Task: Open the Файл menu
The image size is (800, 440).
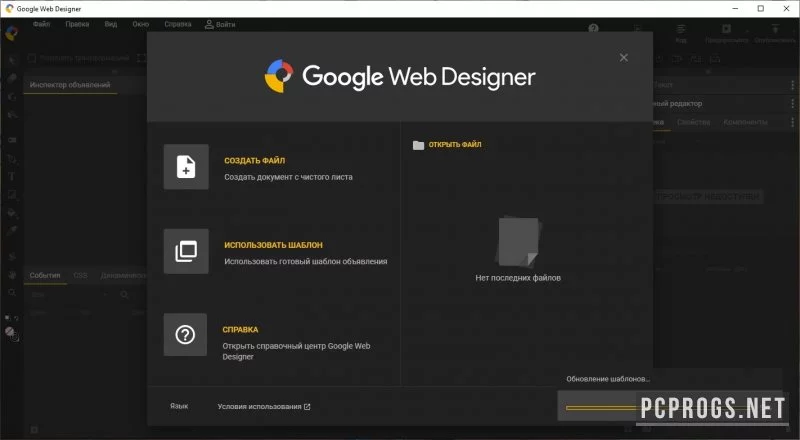Action: click(42, 25)
